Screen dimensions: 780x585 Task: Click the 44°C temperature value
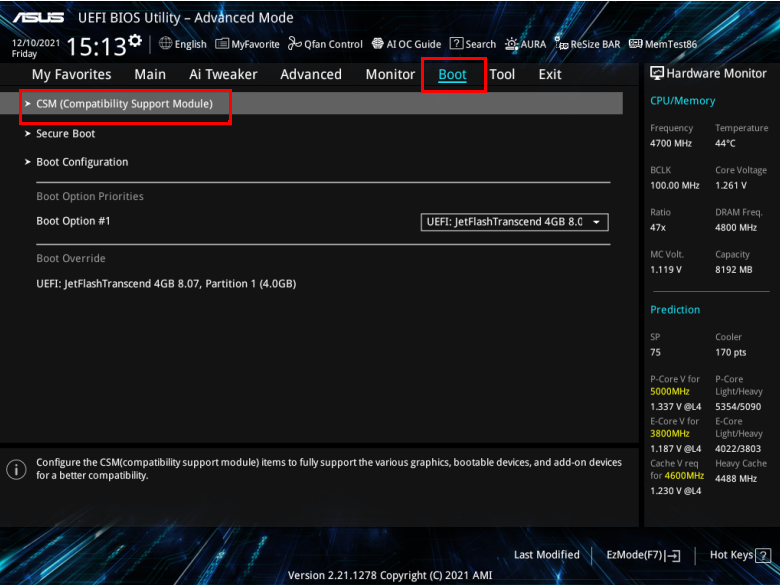pyautogui.click(x=725, y=143)
